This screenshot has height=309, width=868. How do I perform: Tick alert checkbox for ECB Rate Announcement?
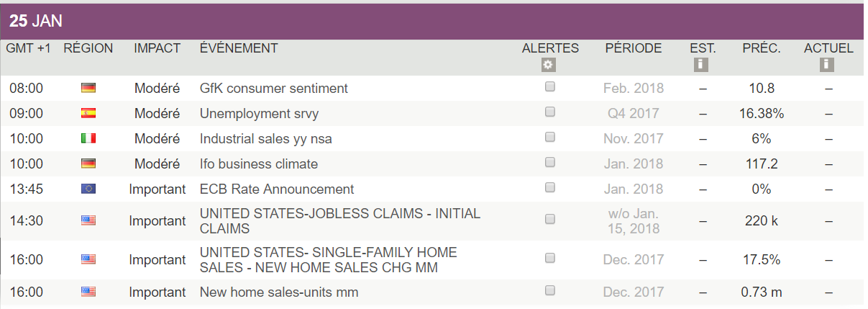[550, 188]
